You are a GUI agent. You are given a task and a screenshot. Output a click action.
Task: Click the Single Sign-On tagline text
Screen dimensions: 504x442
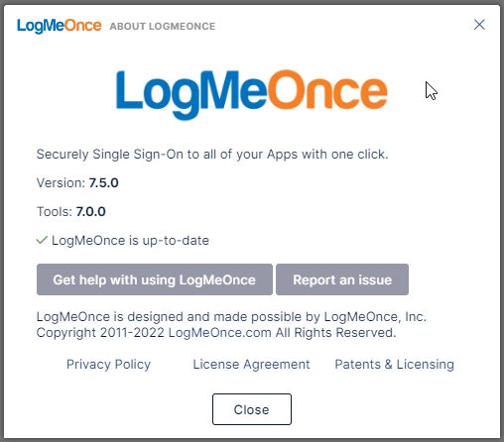coord(212,155)
